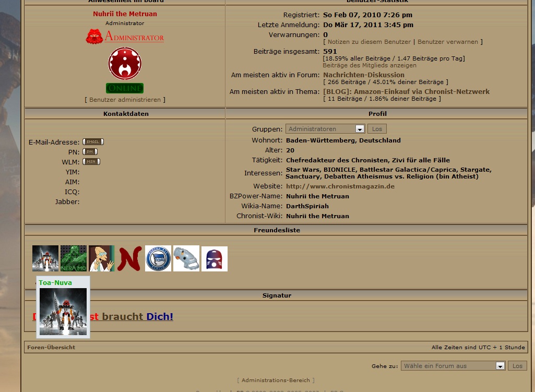Open a private message via the PM icon

click(x=90, y=151)
